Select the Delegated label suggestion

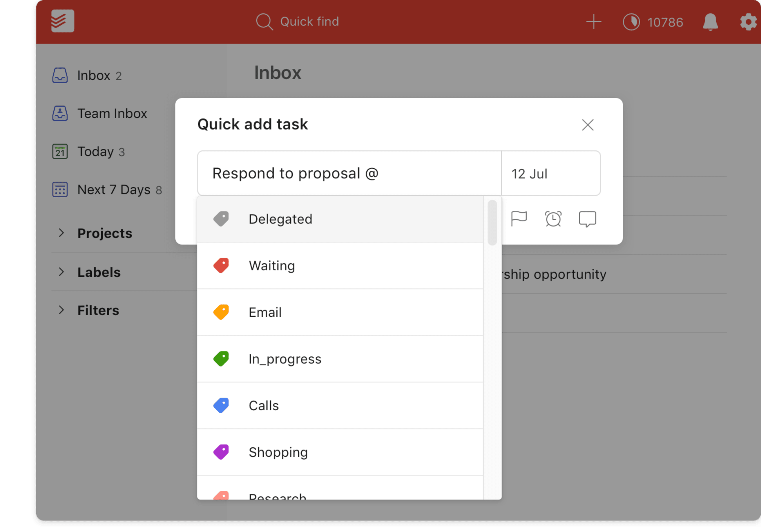[x=340, y=219]
